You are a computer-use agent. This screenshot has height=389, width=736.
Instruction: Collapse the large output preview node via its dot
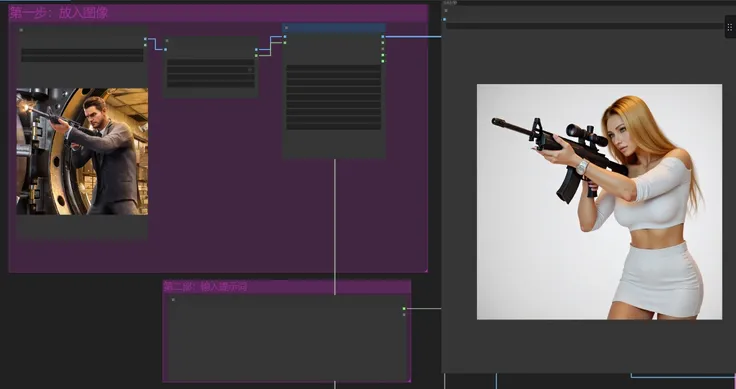point(446,10)
